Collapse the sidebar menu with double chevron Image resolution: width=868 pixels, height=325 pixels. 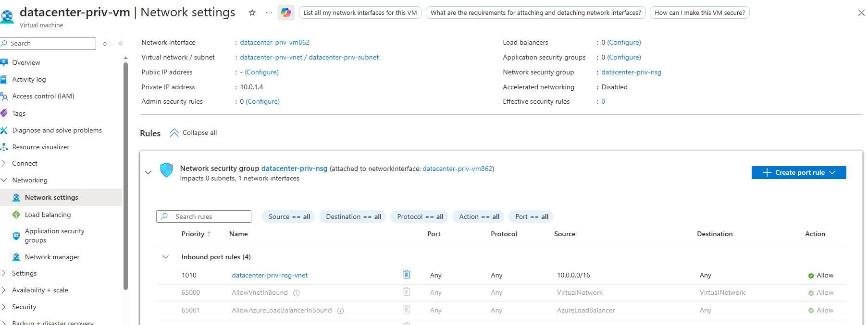pyautogui.click(x=121, y=44)
